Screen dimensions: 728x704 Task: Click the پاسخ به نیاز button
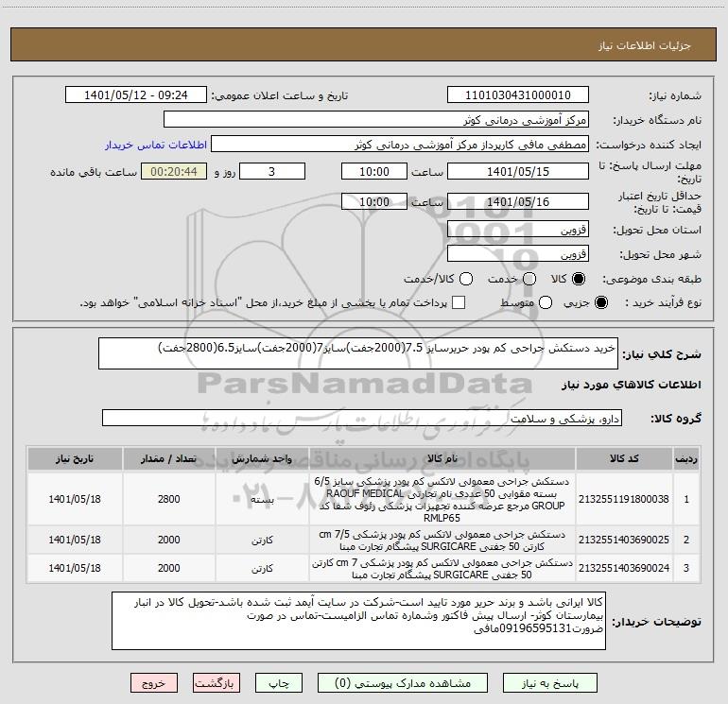(550, 683)
